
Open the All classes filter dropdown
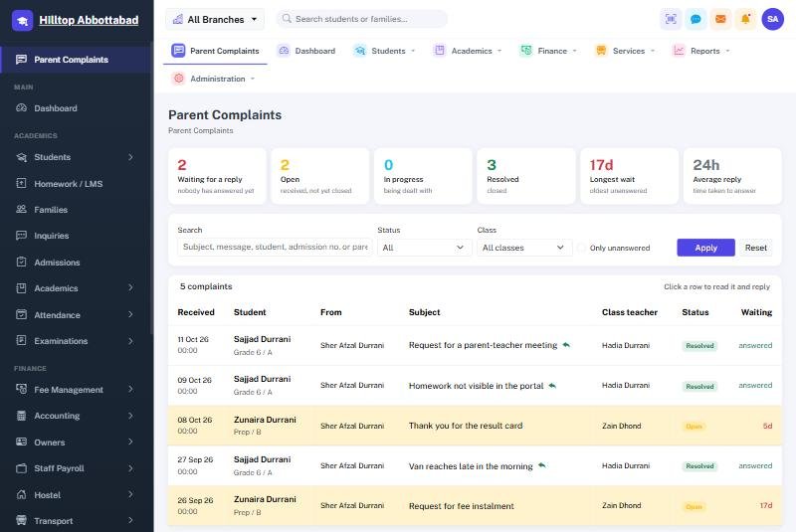click(x=524, y=248)
